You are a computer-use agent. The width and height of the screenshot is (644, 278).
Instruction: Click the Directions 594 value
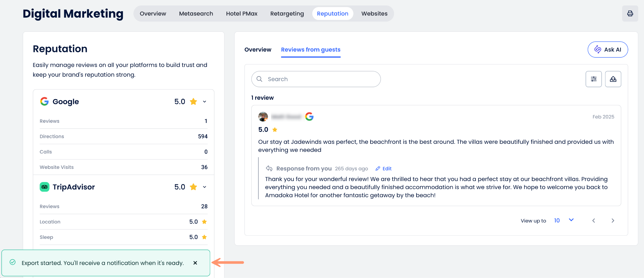coord(203,136)
